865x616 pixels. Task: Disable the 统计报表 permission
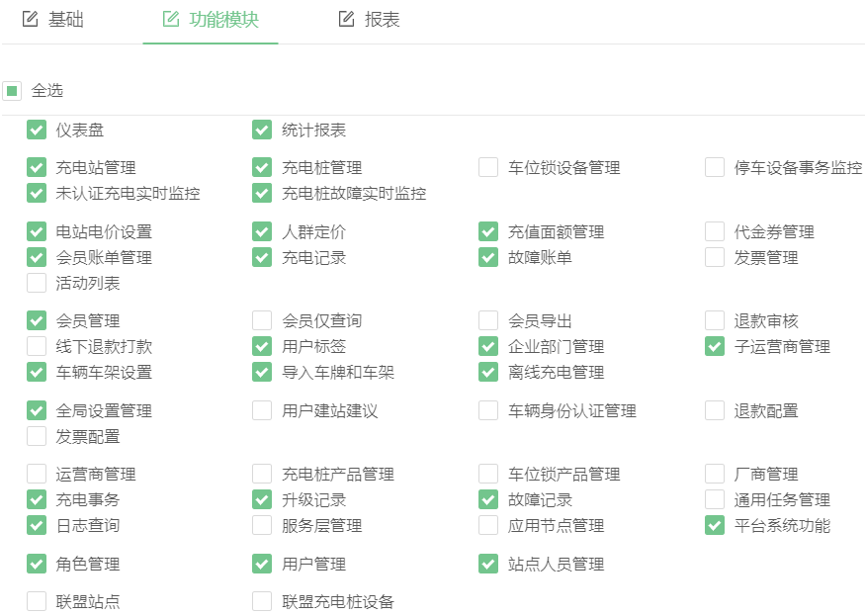coord(262,130)
